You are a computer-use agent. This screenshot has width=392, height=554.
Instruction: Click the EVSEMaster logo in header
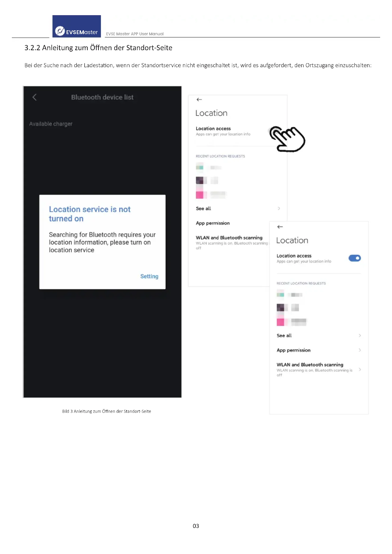(x=77, y=26)
